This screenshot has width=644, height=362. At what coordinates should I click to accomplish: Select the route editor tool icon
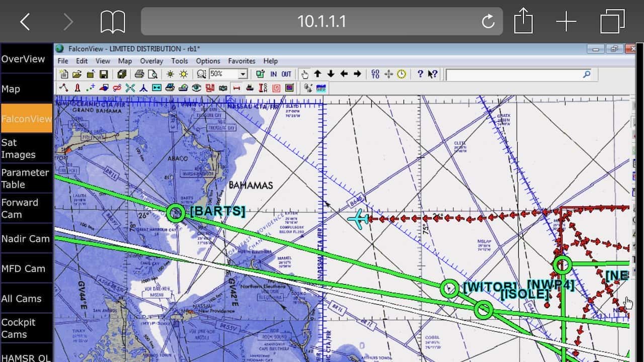click(63, 88)
